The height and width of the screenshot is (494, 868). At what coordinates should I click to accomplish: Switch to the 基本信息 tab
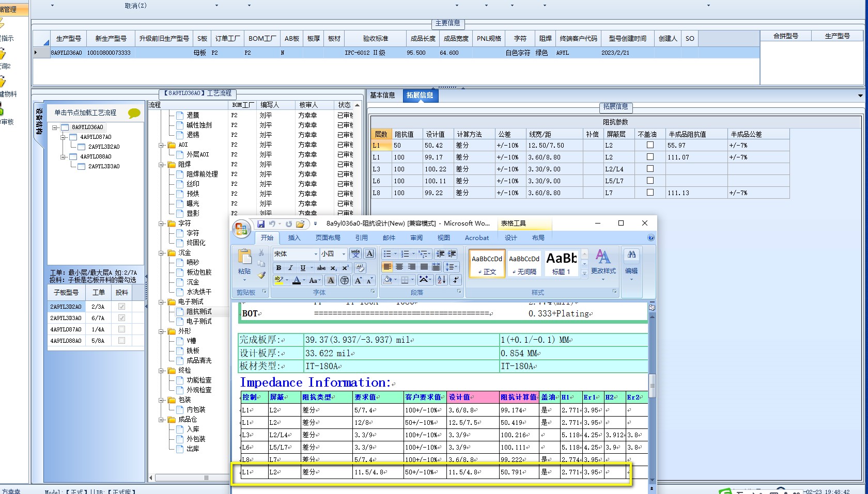coord(382,95)
